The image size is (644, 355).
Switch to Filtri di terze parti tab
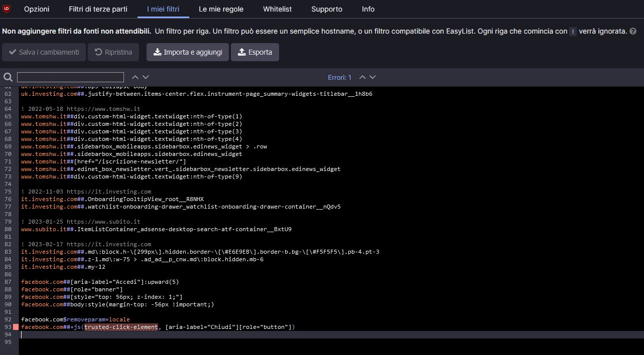click(x=98, y=9)
